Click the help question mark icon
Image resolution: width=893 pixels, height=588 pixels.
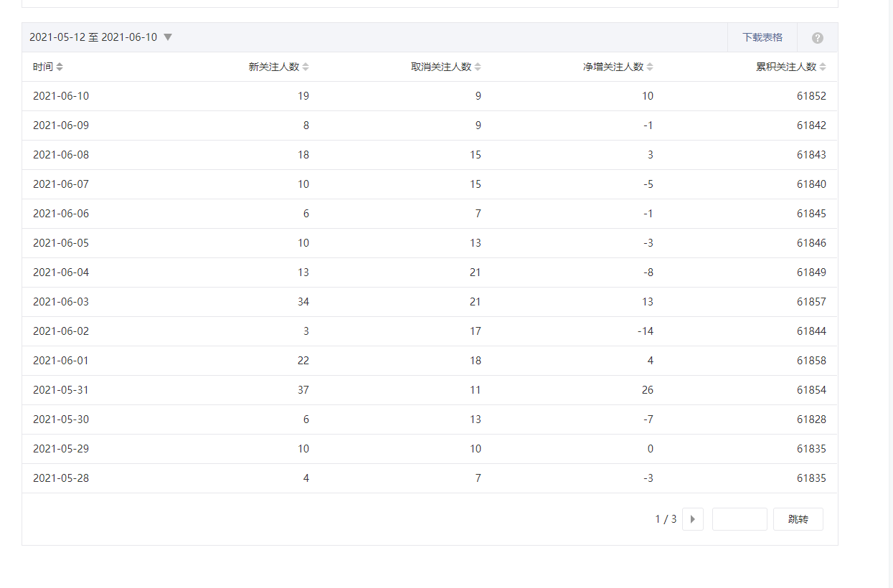pos(818,38)
